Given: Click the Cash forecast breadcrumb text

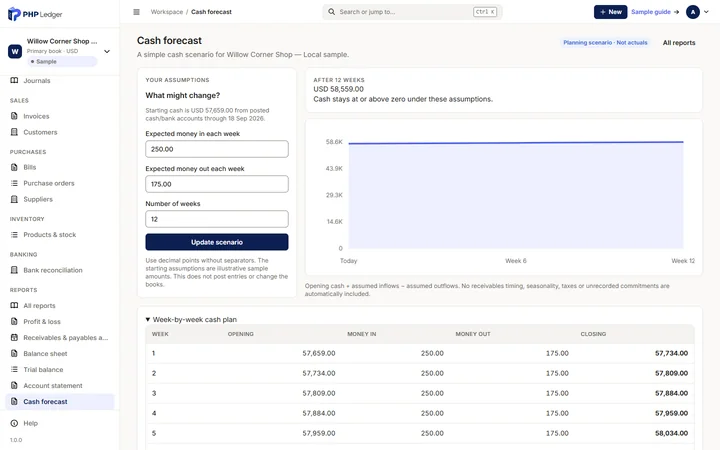Looking at the screenshot, I should tap(211, 12).
